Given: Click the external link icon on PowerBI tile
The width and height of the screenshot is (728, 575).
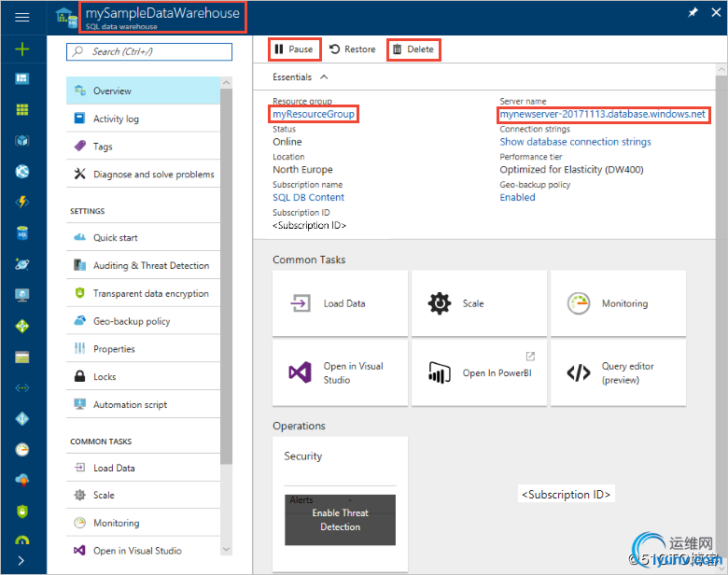Looking at the screenshot, I should (530, 357).
